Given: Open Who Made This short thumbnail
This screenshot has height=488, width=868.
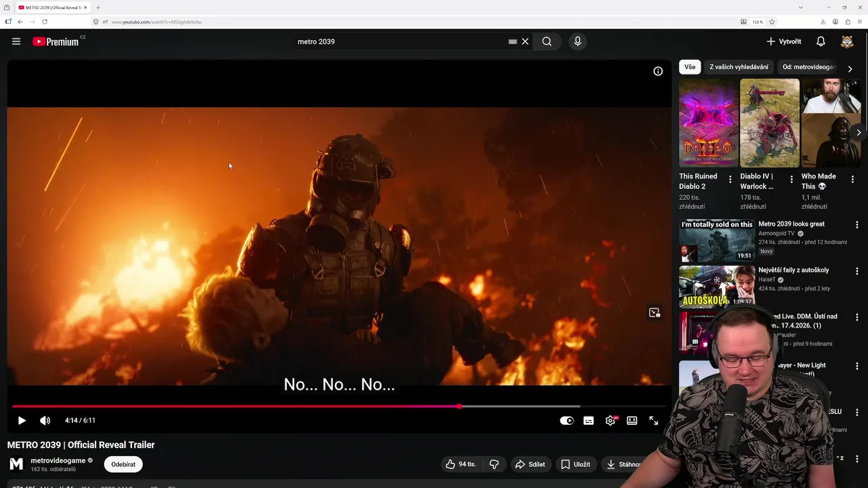Looking at the screenshot, I should pyautogui.click(x=831, y=123).
